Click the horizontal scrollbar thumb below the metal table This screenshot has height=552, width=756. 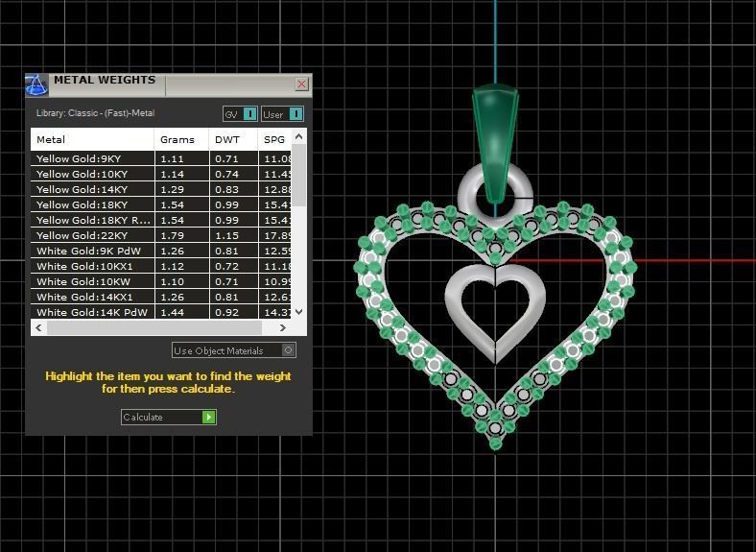tap(154, 327)
